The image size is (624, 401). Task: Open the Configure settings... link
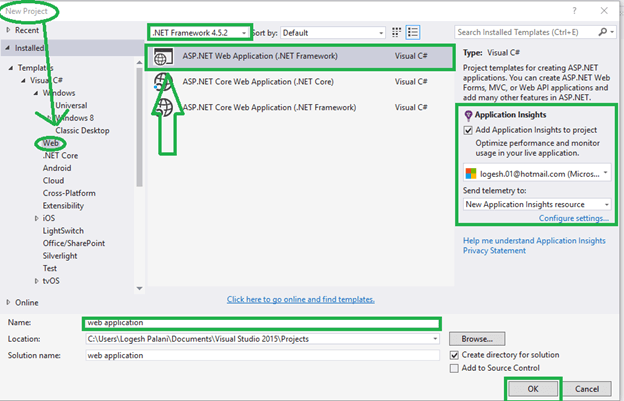tap(574, 218)
